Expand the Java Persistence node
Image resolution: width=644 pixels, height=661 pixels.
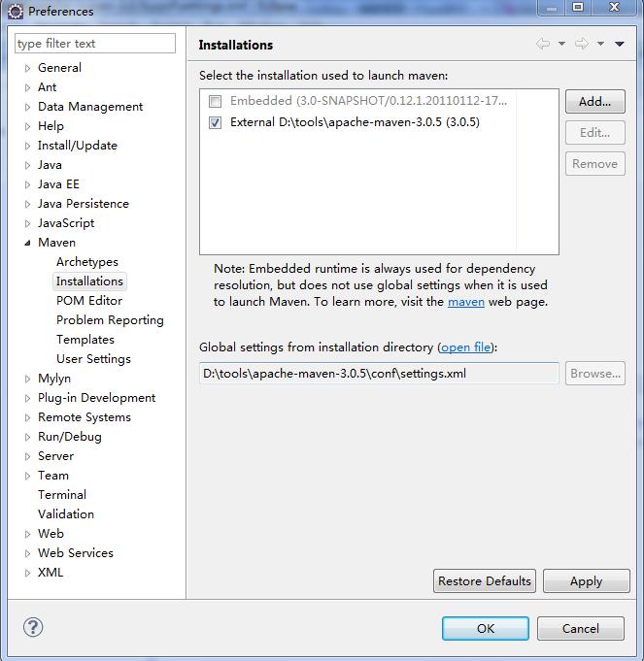click(x=27, y=204)
